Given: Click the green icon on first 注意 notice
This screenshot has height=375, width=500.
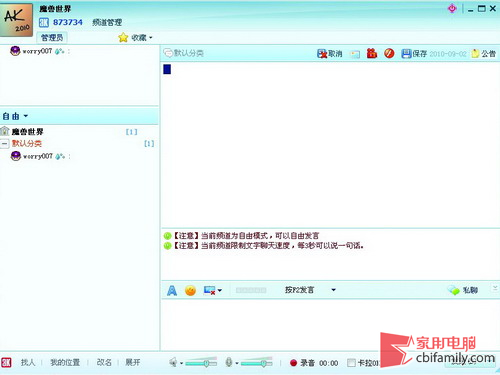Looking at the screenshot, I should [167, 236].
